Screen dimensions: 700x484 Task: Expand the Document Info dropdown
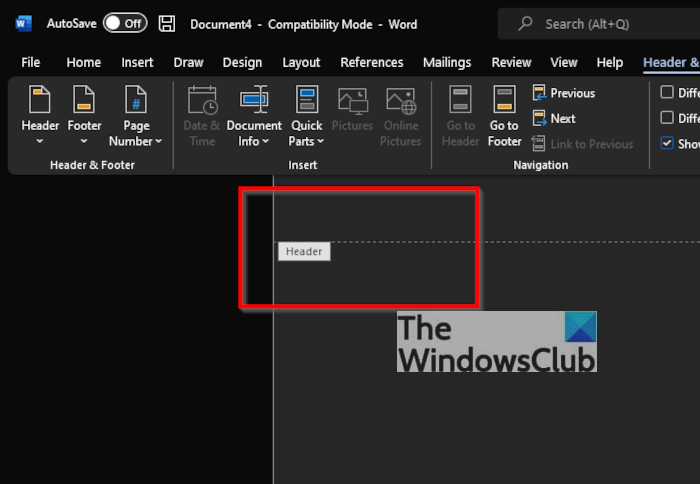[266, 141]
